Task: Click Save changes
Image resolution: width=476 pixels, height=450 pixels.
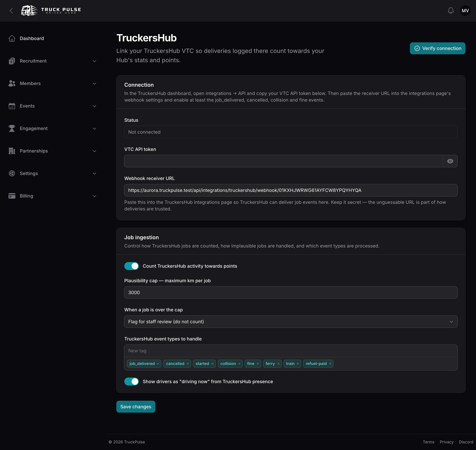Action: tap(136, 407)
